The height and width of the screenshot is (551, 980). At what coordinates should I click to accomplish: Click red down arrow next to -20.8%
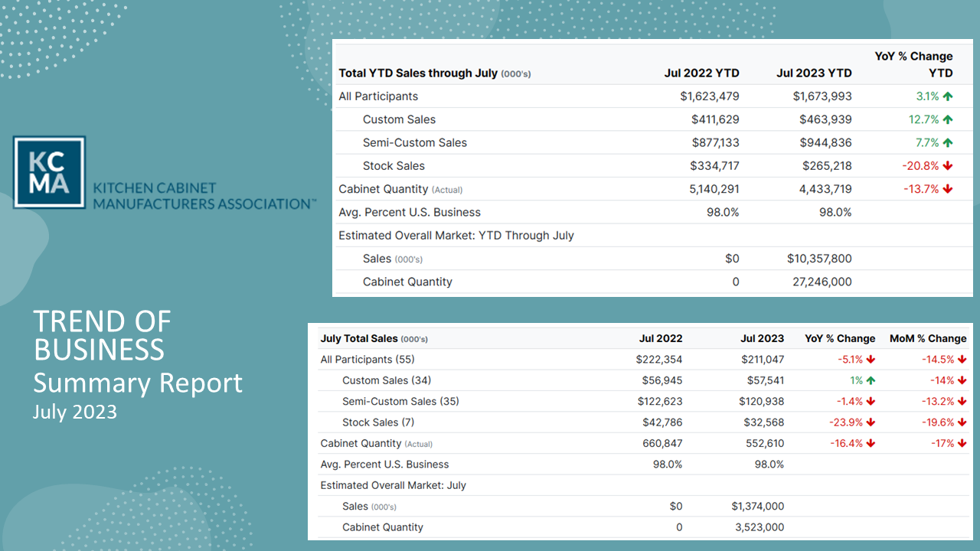(x=948, y=166)
